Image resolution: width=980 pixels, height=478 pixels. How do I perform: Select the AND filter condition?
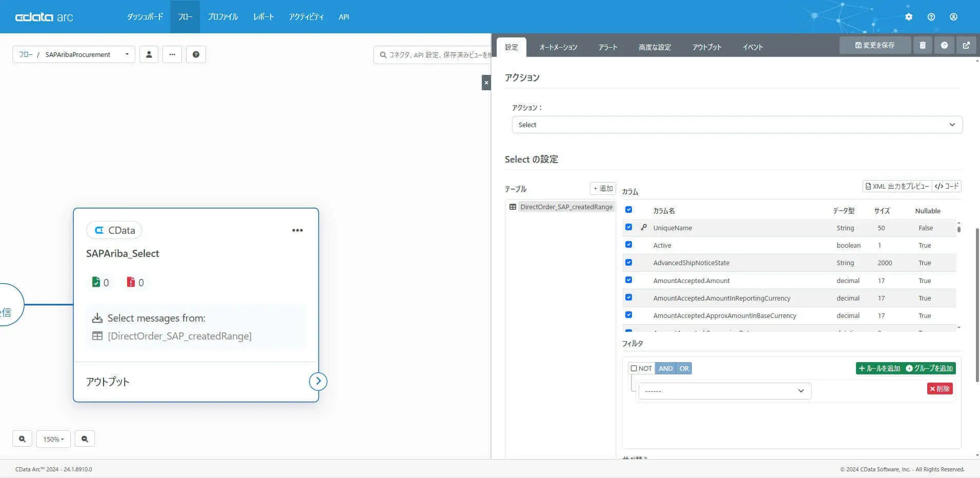666,368
